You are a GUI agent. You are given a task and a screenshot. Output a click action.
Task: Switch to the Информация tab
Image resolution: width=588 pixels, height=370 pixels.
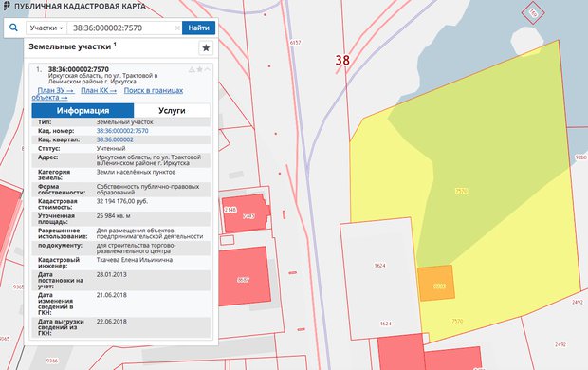coord(83,111)
